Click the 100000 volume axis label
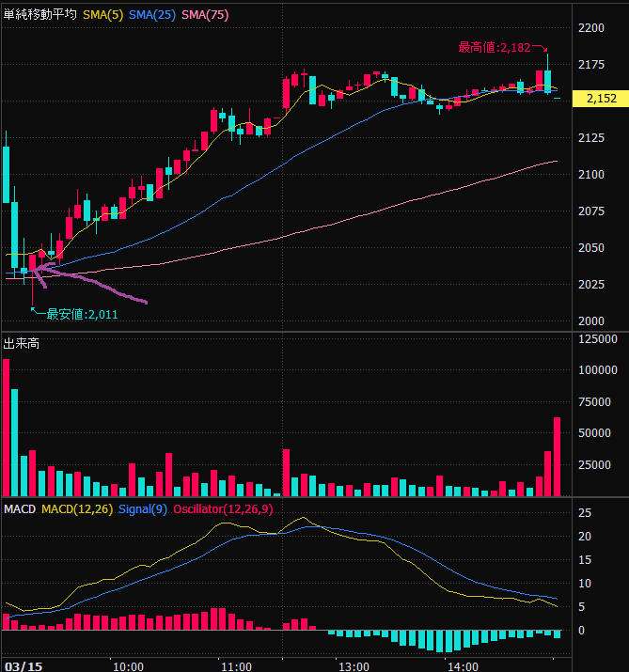This screenshot has height=672, width=629. [x=598, y=370]
